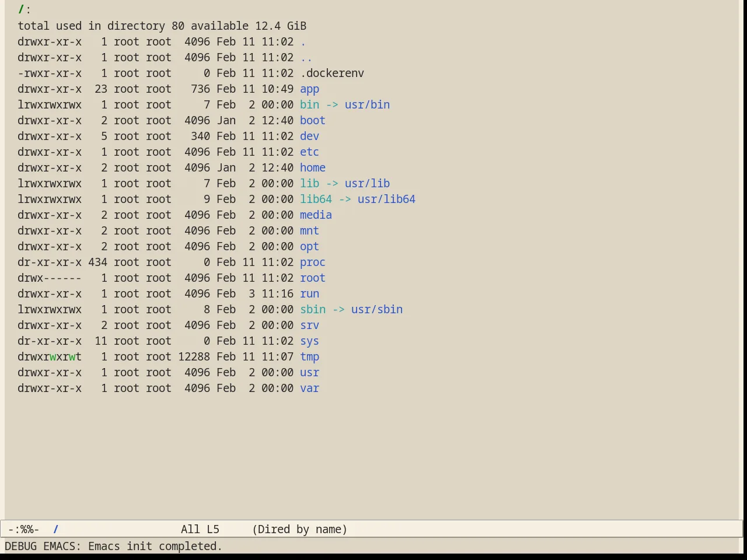Click buffer name '/' in mode line
The width and height of the screenshot is (747, 560).
(x=56, y=530)
